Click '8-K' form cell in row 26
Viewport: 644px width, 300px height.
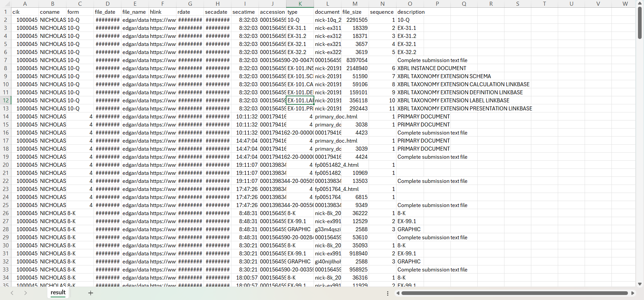[x=80, y=213]
